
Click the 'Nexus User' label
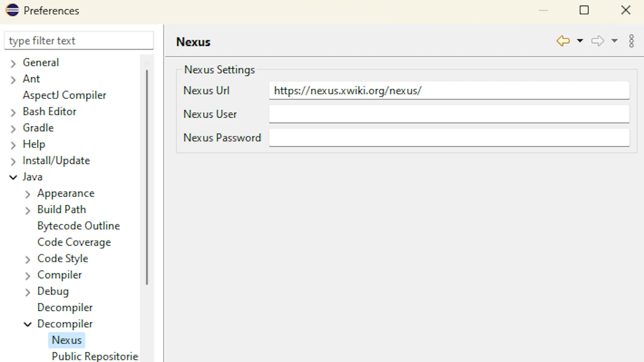(210, 114)
